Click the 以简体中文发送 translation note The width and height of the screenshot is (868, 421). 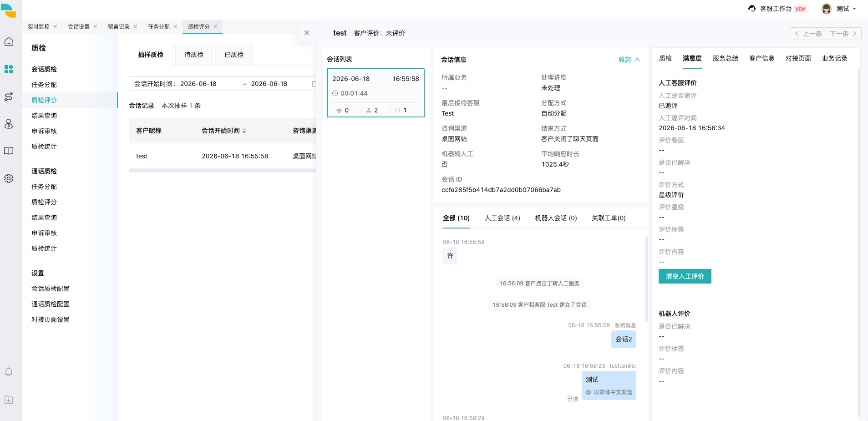[x=613, y=392]
